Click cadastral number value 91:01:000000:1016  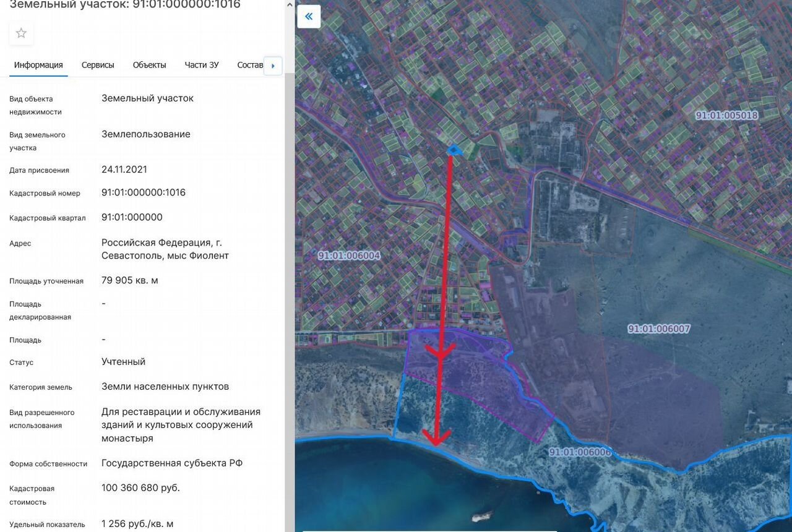tap(144, 192)
